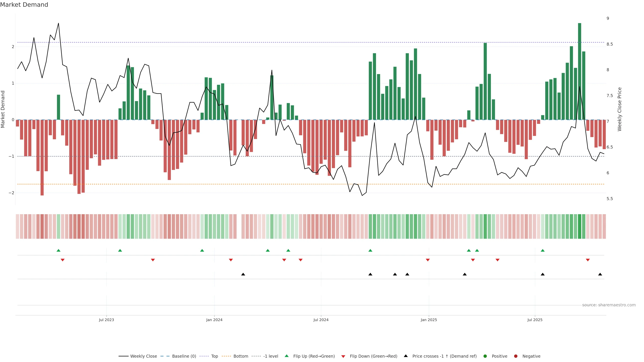Click the black triangle marker after Jan 2024
The height and width of the screenshot is (362, 644).
pyautogui.click(x=243, y=274)
